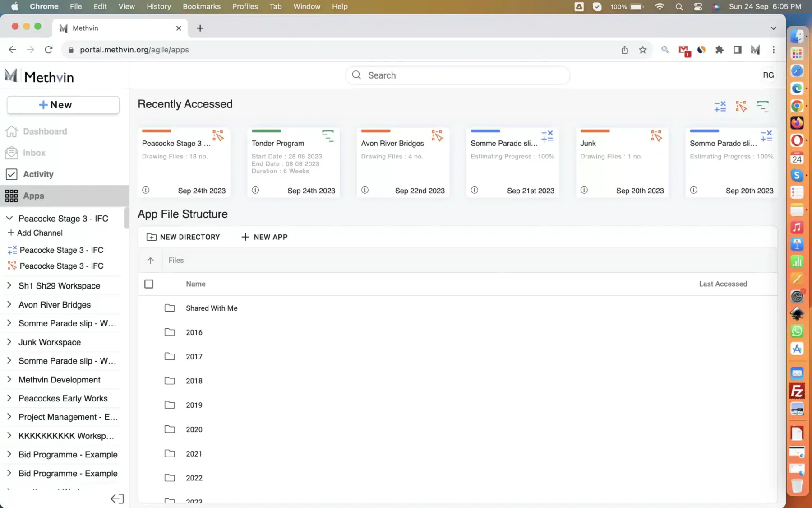Open Peacocke Stage 3 - IFC takeoff channel
Screen dimensions: 812x508
pos(56,266)
